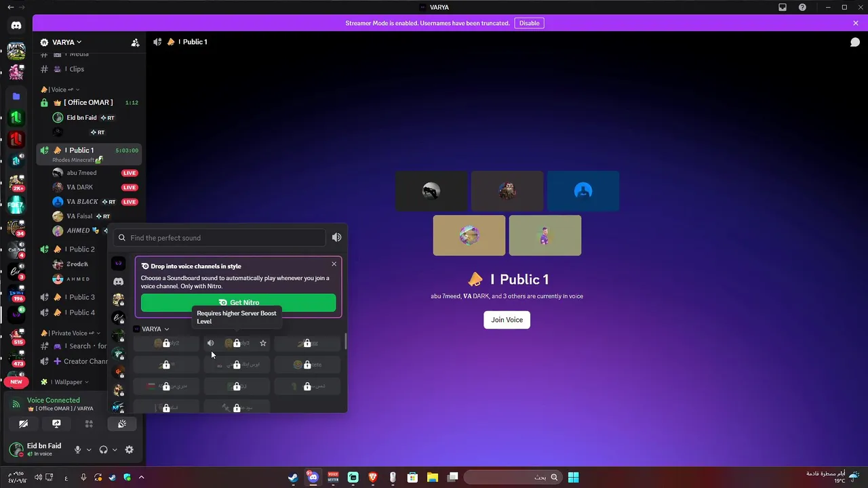This screenshot has width=868, height=488.
Task: Go back with title bar arrow
Action: (x=10, y=7)
